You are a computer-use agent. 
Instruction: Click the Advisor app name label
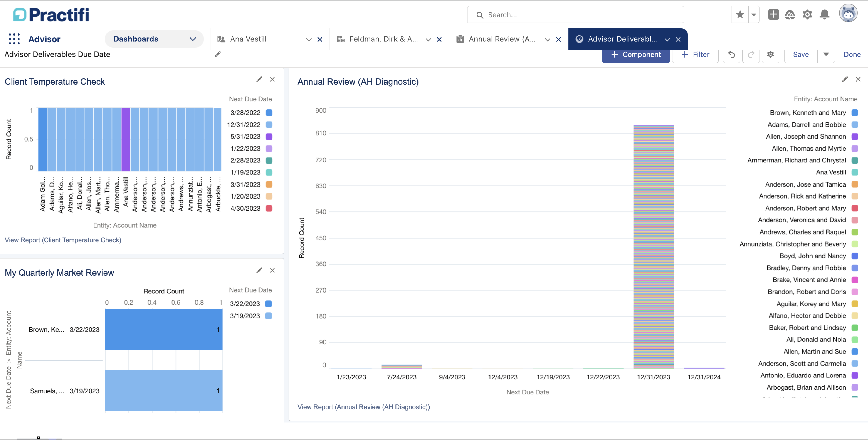pos(45,39)
